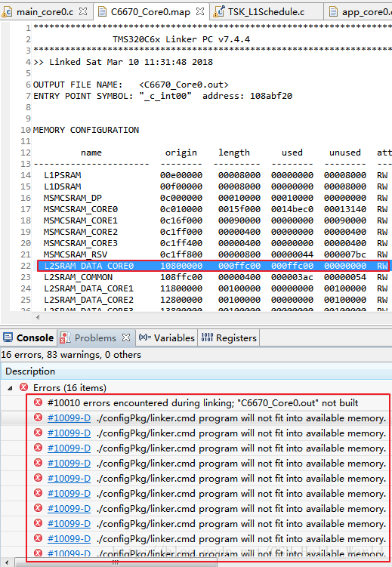
Task: Click the 'origin' column heading text
Action: (181, 153)
